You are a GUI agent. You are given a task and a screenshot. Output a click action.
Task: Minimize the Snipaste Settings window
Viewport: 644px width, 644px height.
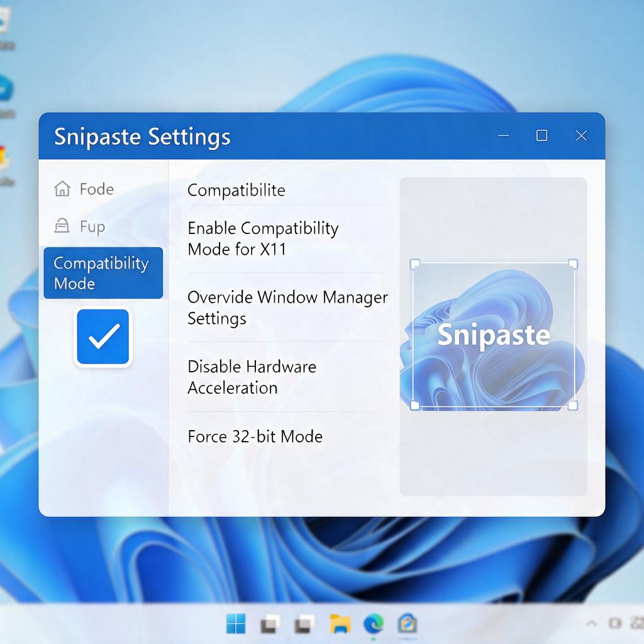click(504, 136)
